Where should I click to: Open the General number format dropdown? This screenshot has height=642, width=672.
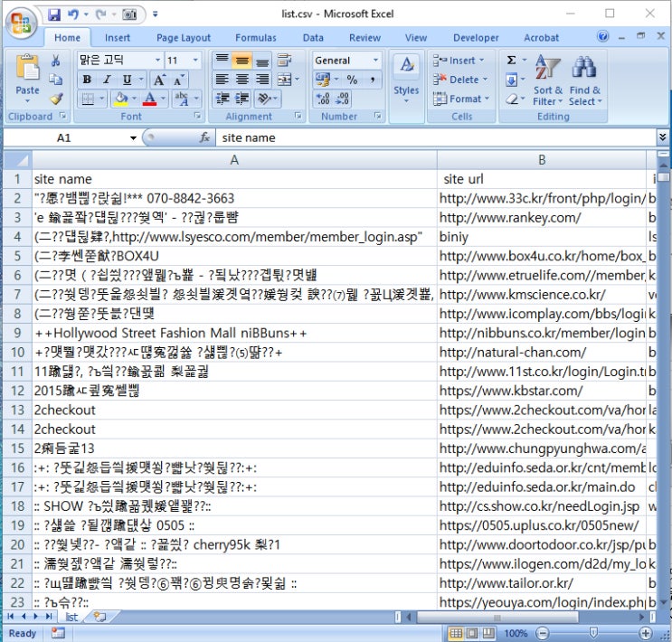pyautogui.click(x=376, y=61)
